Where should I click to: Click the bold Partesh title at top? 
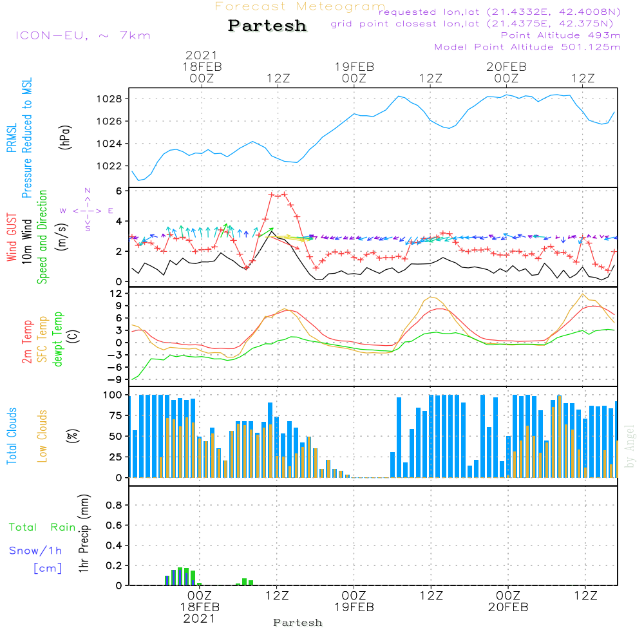click(267, 26)
